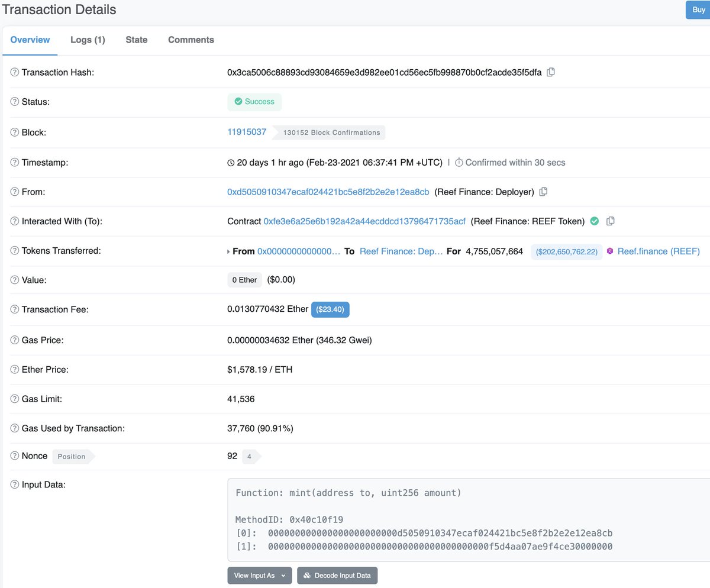The image size is (710, 588).
Task: Click help icon beside Transaction Fee
Action: point(15,309)
